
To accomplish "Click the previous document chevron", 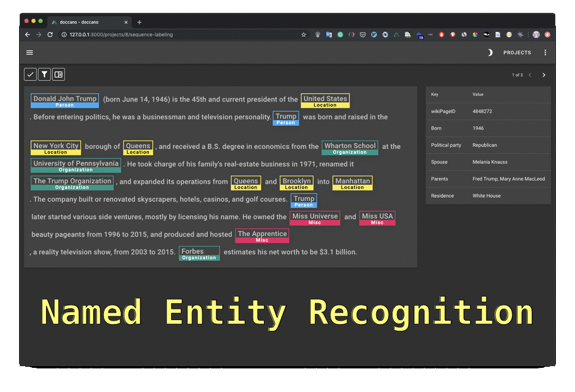I will pos(530,74).
